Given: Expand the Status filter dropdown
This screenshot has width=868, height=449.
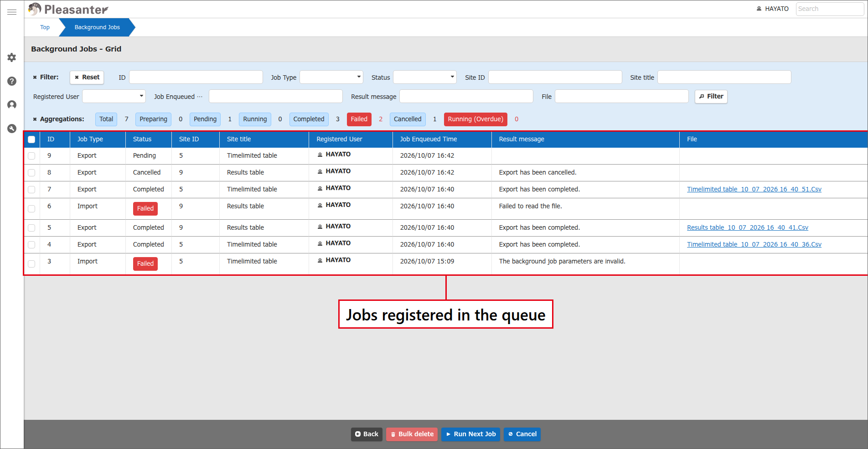Looking at the screenshot, I should pyautogui.click(x=425, y=77).
